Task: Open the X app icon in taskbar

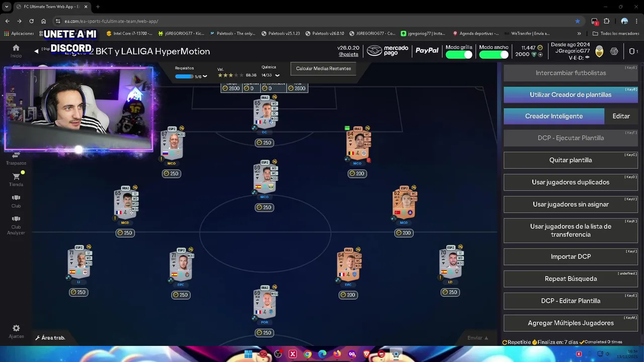Action: coord(293,354)
